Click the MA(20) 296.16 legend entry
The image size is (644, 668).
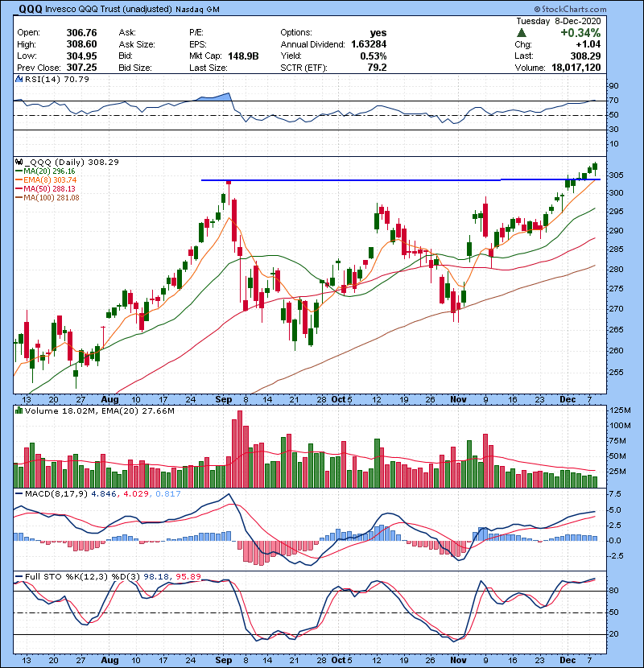pos(45,171)
